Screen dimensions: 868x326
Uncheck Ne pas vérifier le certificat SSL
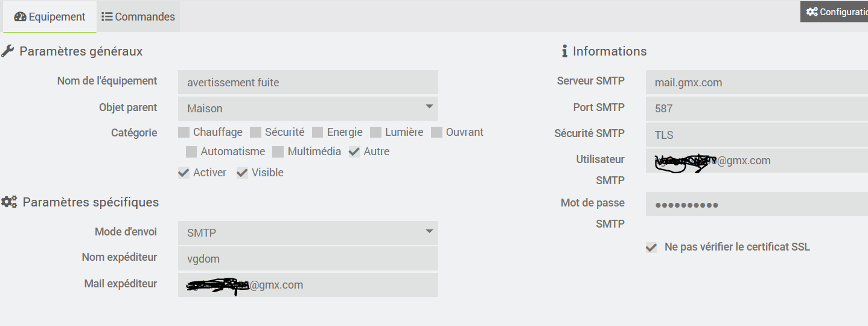651,248
